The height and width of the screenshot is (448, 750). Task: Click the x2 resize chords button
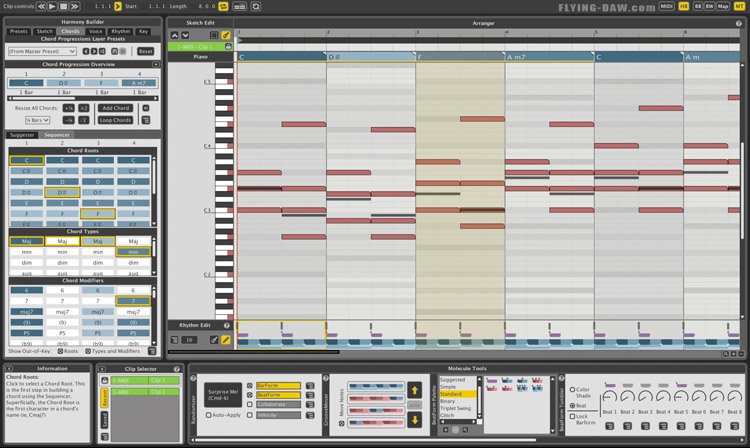[x=84, y=108]
